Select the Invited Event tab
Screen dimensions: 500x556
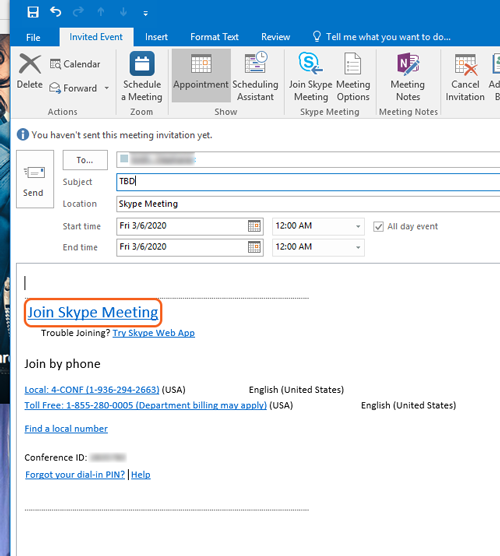(96, 37)
